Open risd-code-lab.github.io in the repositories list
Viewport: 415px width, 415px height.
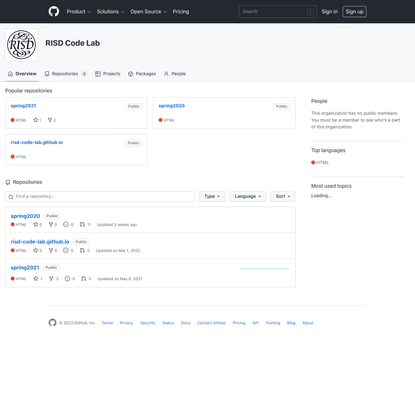pos(40,242)
